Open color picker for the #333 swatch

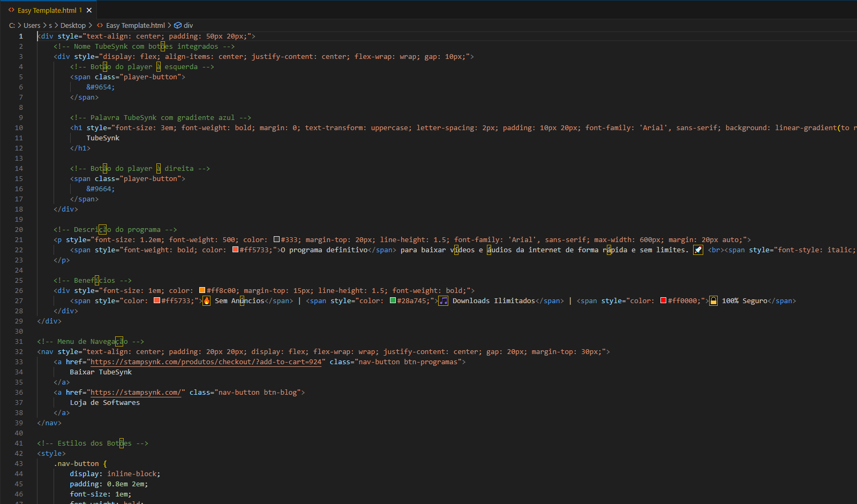276,239
